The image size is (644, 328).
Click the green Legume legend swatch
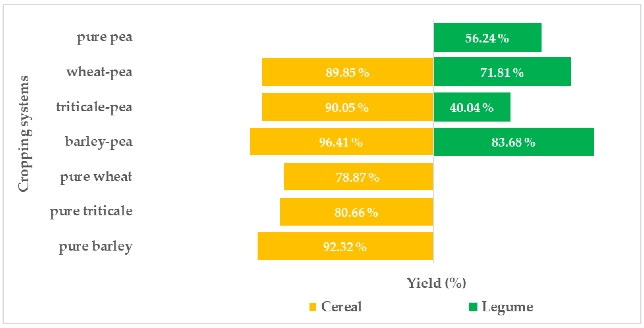473,307
